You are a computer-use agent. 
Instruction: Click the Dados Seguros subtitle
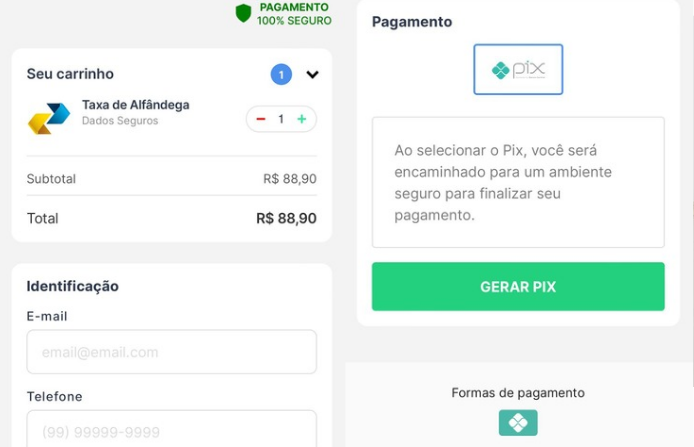point(120,121)
